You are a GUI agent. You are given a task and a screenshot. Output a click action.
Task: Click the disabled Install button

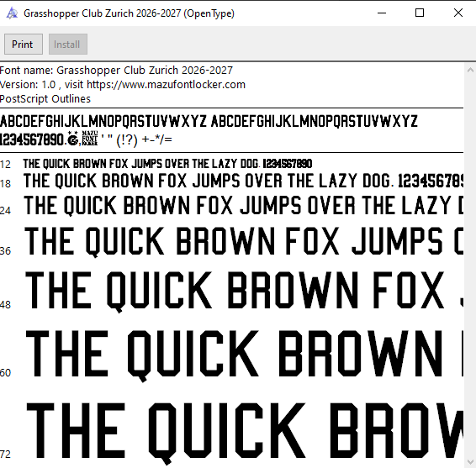[x=68, y=45]
